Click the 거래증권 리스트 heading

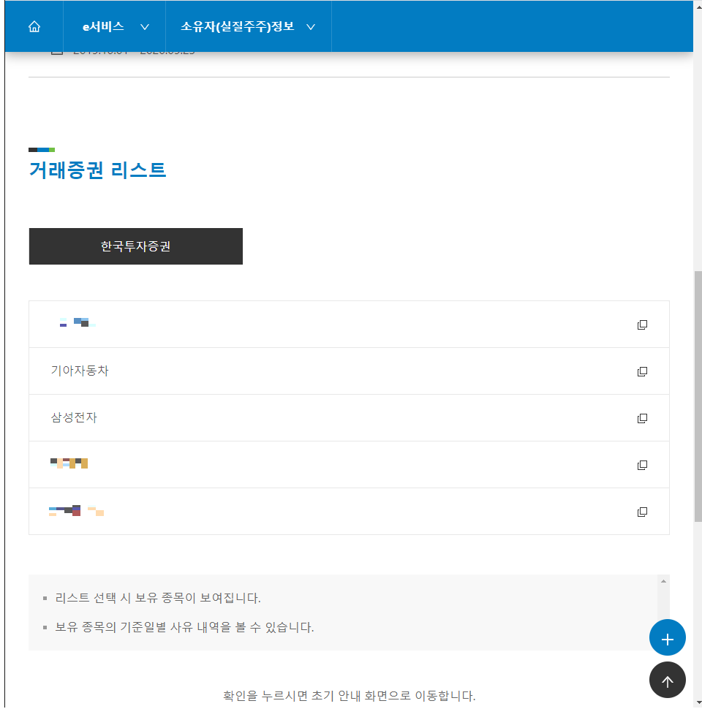click(97, 170)
